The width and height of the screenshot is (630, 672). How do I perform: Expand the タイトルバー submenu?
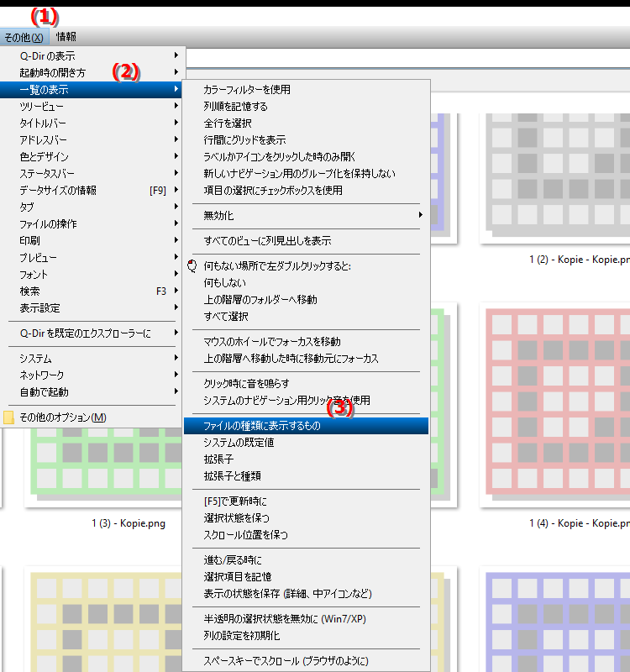point(92,123)
